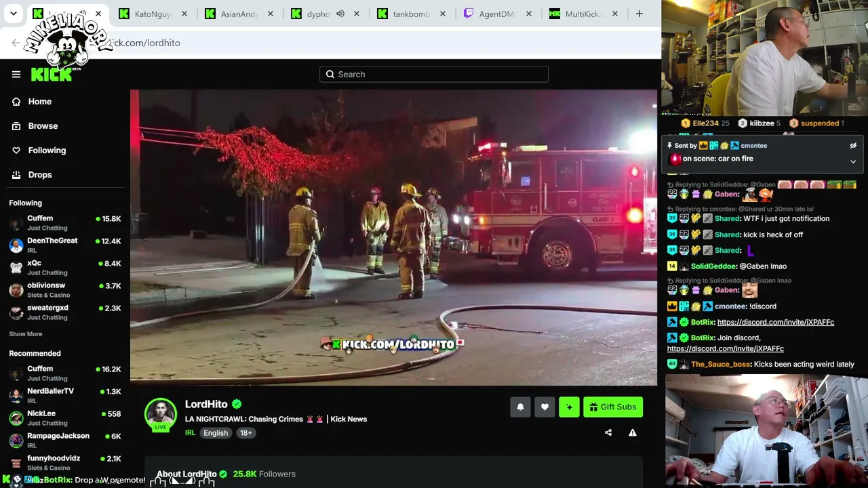868x488 pixels.
Task: Toggle follow with the heart button
Action: (x=545, y=407)
